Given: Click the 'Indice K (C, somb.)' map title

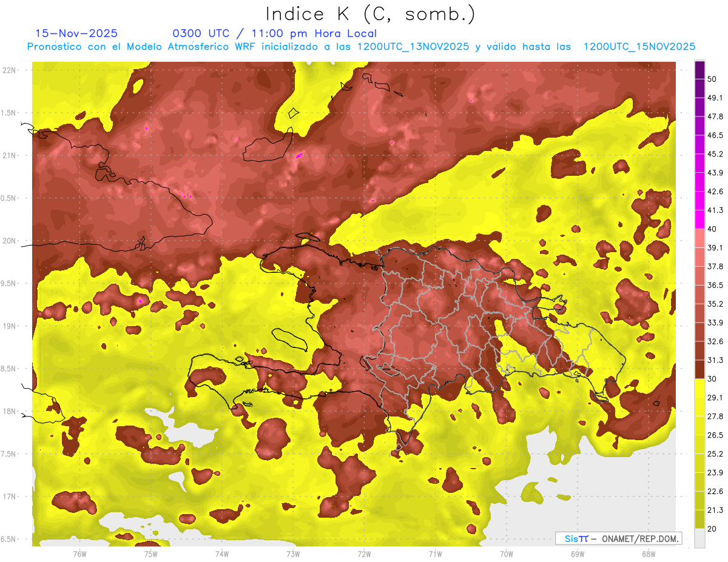Looking at the screenshot, I should 371,14.
